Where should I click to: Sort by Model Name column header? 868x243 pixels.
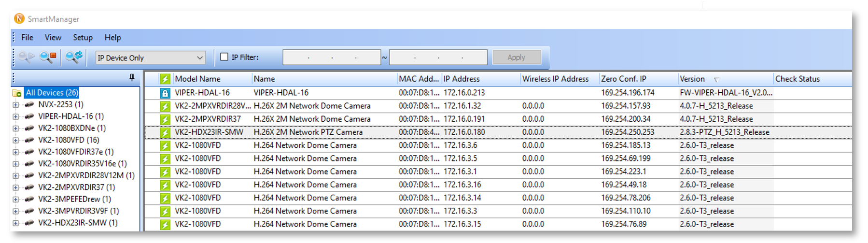pyautogui.click(x=212, y=79)
